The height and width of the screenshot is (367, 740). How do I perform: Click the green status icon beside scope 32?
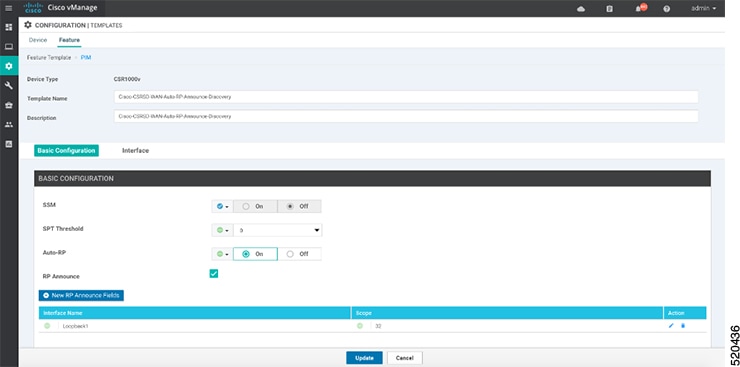pos(360,326)
